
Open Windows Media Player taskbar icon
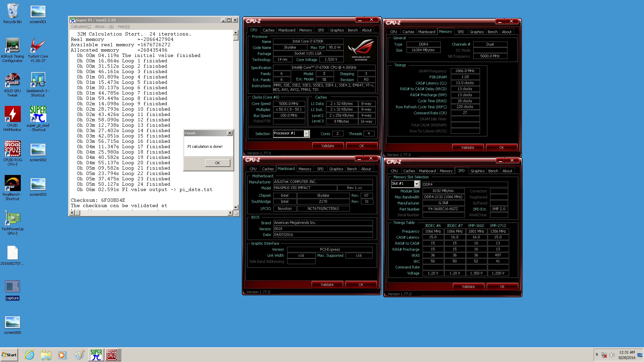tap(62, 355)
